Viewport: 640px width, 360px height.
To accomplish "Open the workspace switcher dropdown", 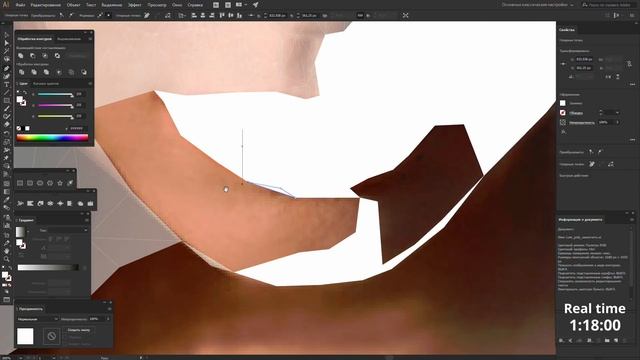I will click(537, 5).
